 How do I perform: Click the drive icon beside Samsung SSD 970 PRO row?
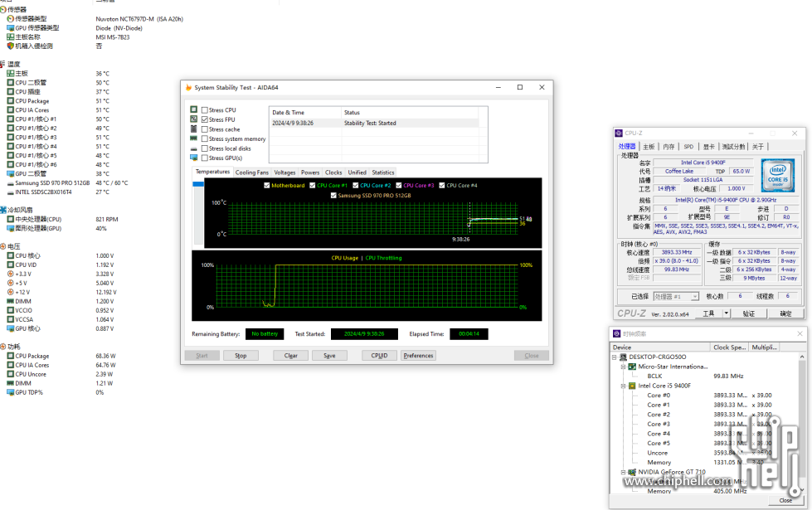10,183
